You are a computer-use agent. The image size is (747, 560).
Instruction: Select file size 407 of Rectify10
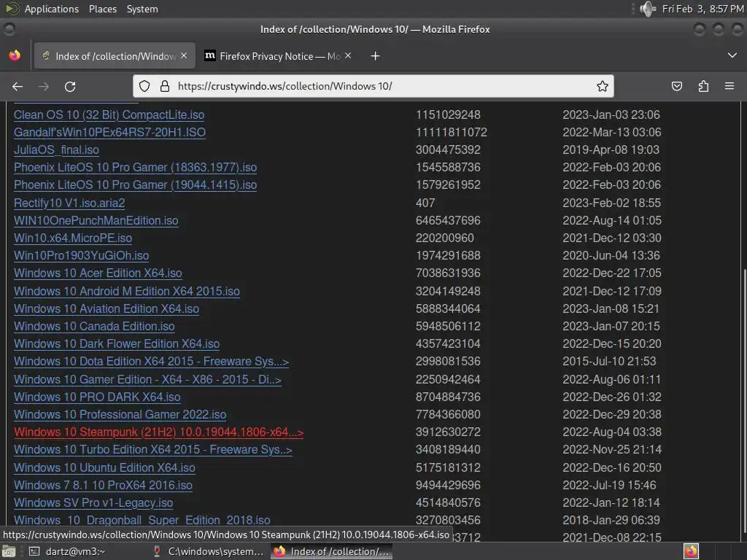[425, 203]
